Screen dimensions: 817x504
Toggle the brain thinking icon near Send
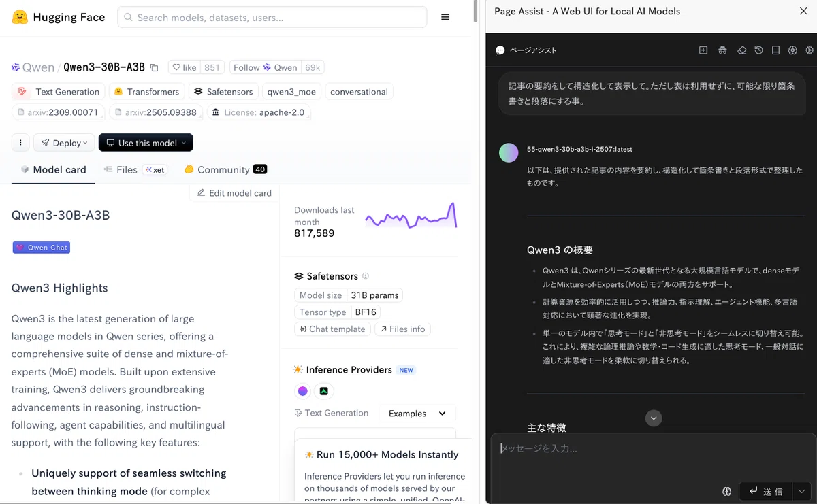[726, 491]
